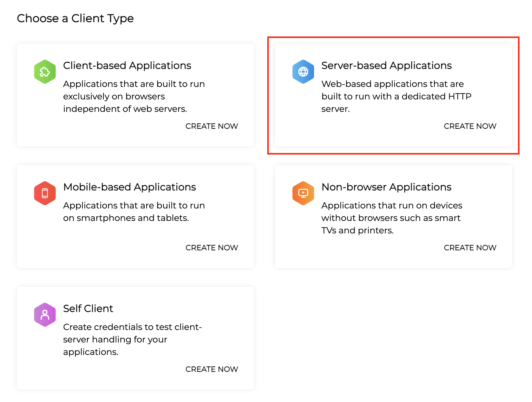
Task: Click the 'dedicated HTTP server' description text
Action: [x=396, y=97]
